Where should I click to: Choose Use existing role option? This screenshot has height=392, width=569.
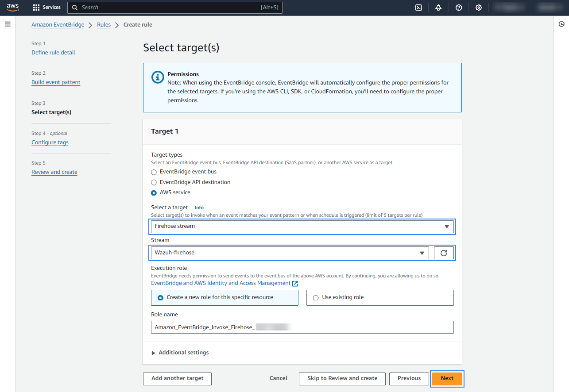[x=316, y=298]
